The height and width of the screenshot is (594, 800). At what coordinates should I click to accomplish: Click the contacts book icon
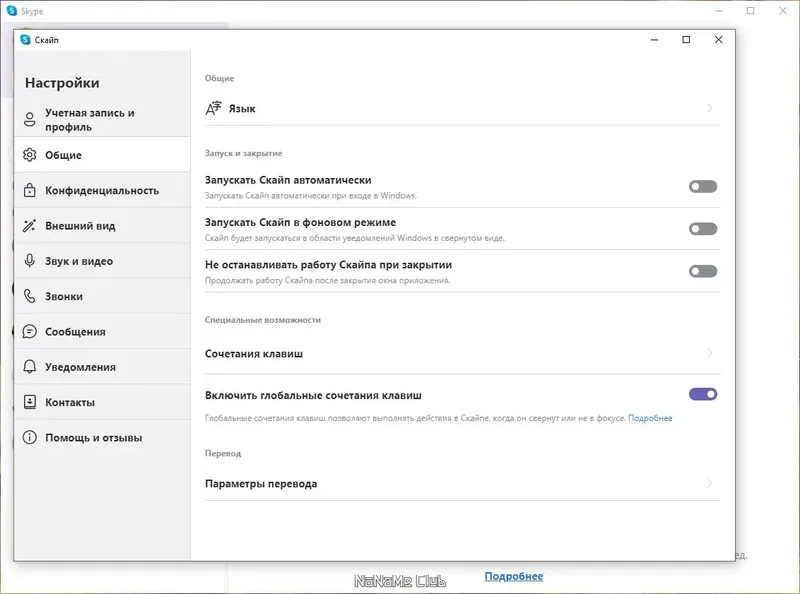pyautogui.click(x=29, y=402)
